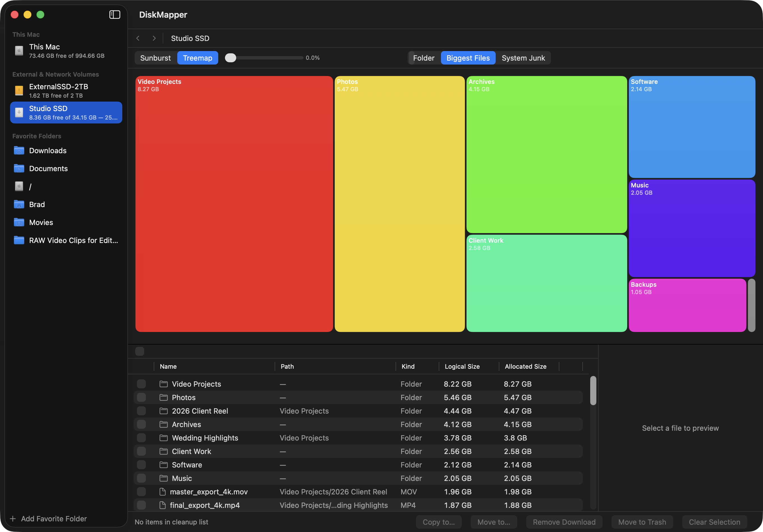Switch to the Folder tab

point(424,58)
